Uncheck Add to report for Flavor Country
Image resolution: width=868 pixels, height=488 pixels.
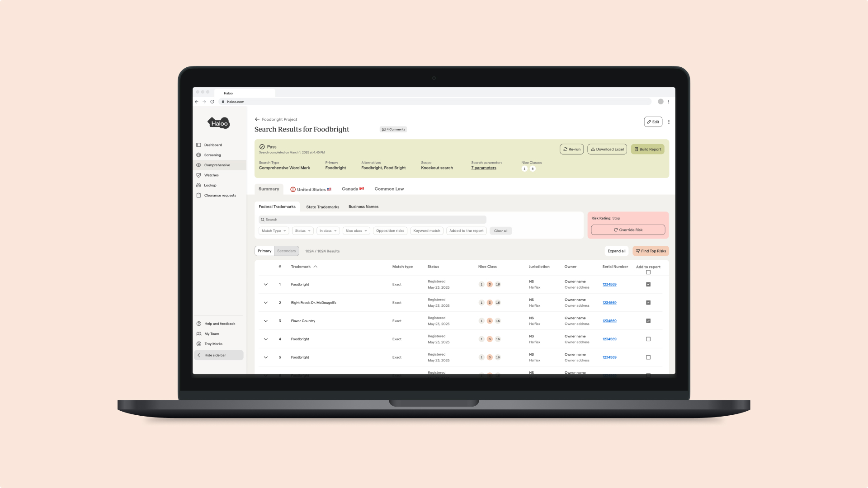click(x=648, y=321)
